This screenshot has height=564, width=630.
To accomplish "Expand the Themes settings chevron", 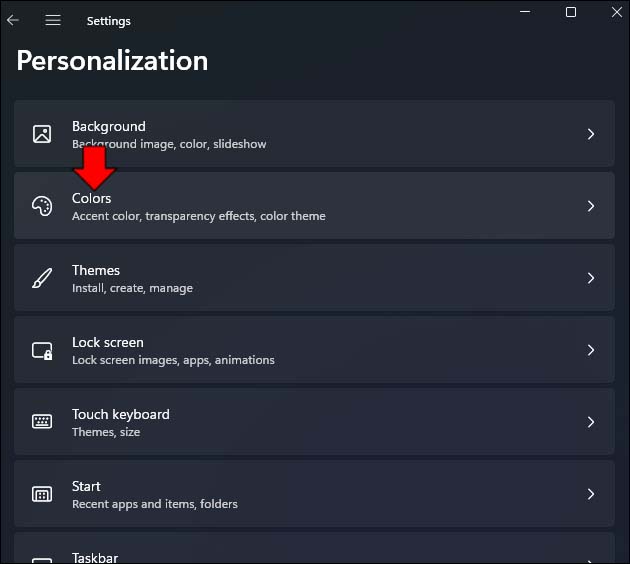I will pos(591,278).
